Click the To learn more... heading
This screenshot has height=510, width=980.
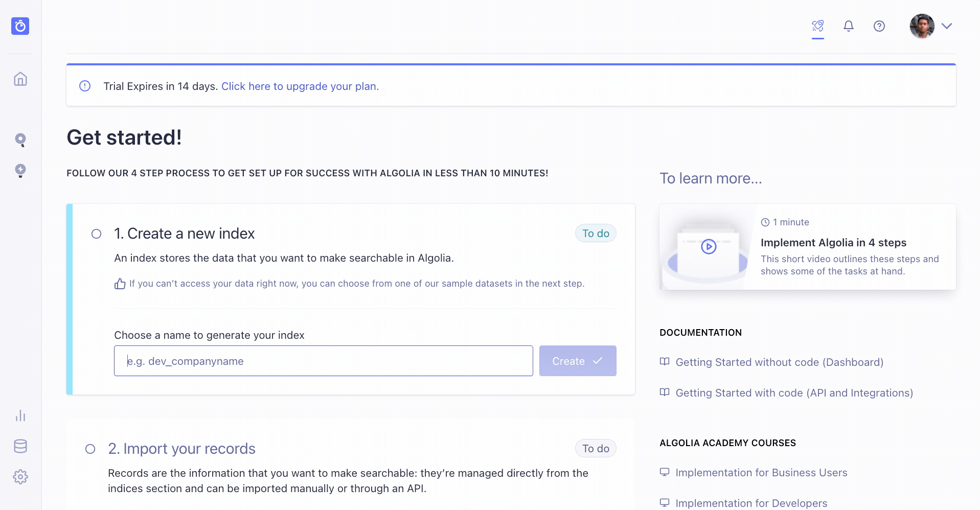711,178
